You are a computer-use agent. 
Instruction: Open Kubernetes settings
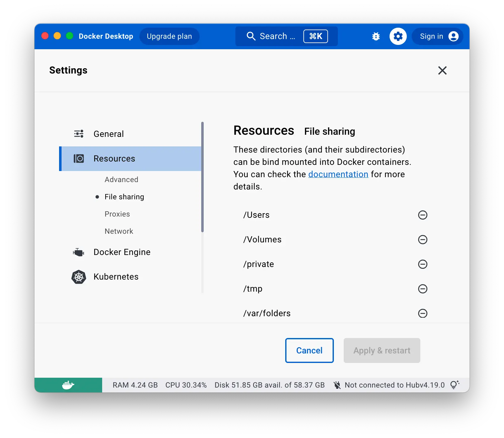point(130,277)
